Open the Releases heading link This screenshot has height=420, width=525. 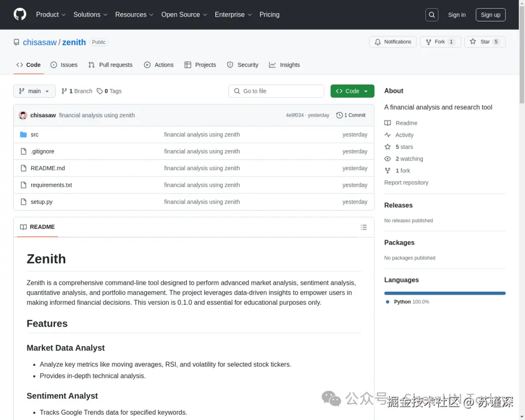pos(399,205)
